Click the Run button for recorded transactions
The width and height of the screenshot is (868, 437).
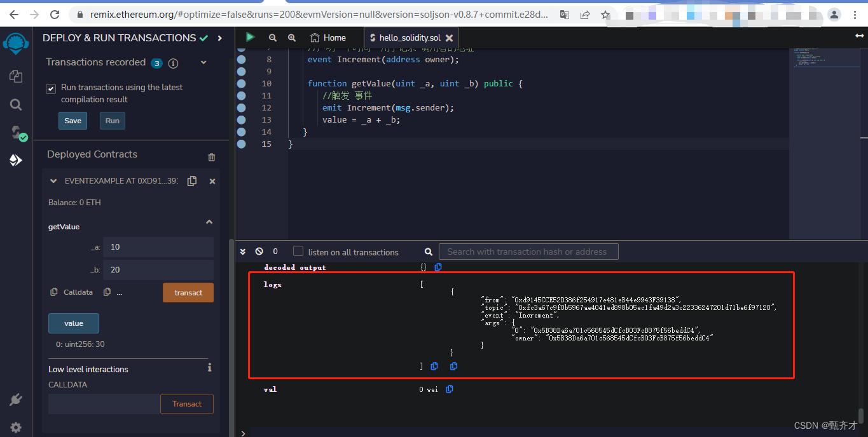click(113, 121)
